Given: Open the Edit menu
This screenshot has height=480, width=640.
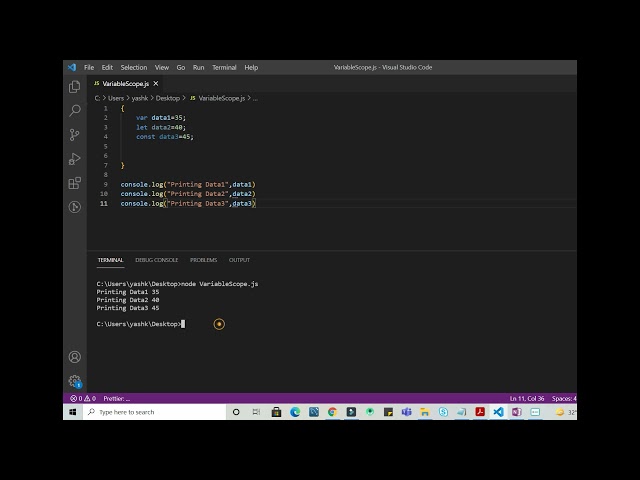Looking at the screenshot, I should tap(107, 67).
